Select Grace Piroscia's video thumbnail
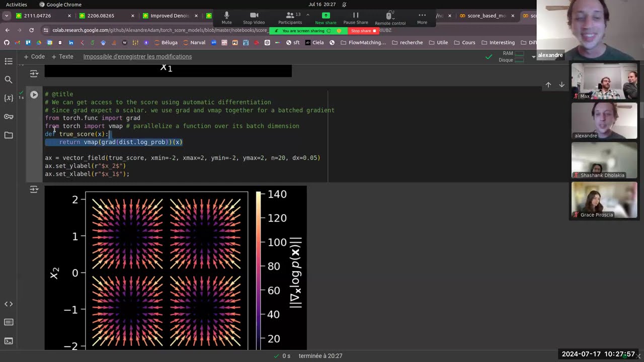 (x=604, y=200)
